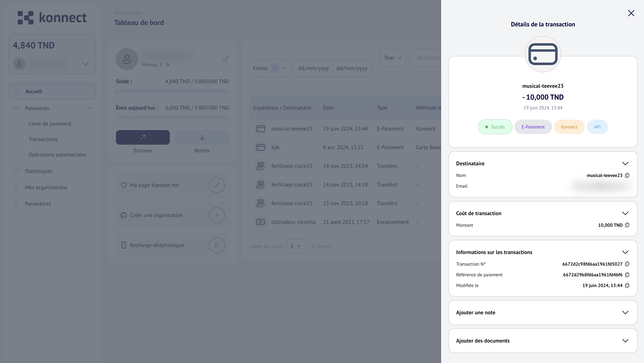This screenshot has height=363, width=644.
Task: Collapse the Coût de transaction section
Action: click(x=625, y=213)
